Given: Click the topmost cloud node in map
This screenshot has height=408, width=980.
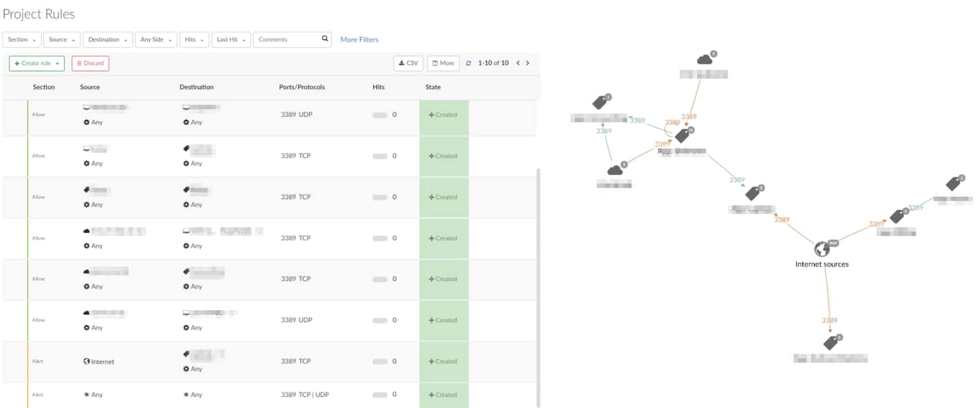Looking at the screenshot, I should [704, 60].
